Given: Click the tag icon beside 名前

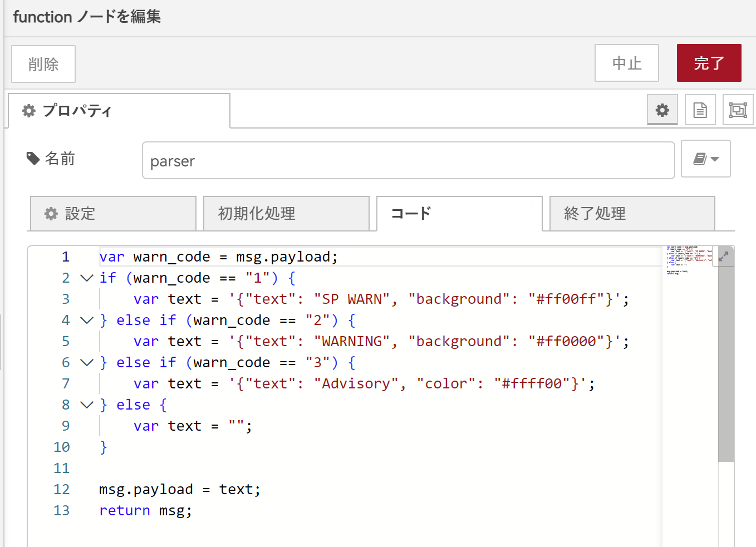Looking at the screenshot, I should (33, 158).
